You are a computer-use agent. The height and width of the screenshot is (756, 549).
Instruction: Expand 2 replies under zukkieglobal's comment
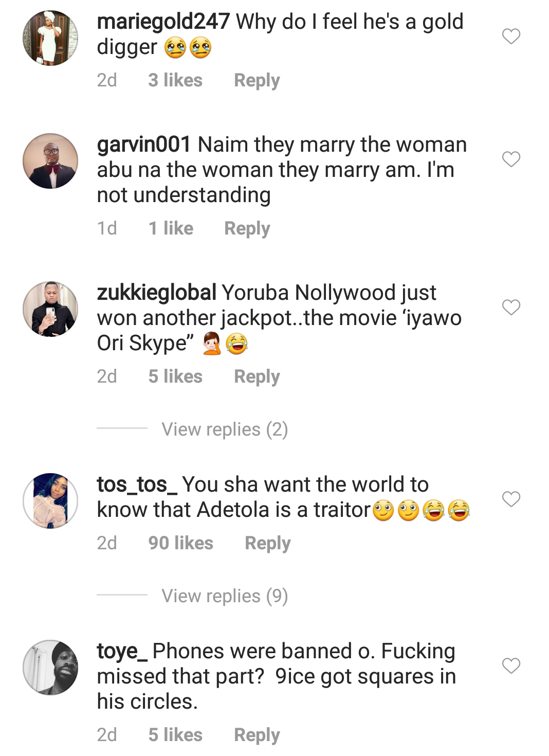225,429
